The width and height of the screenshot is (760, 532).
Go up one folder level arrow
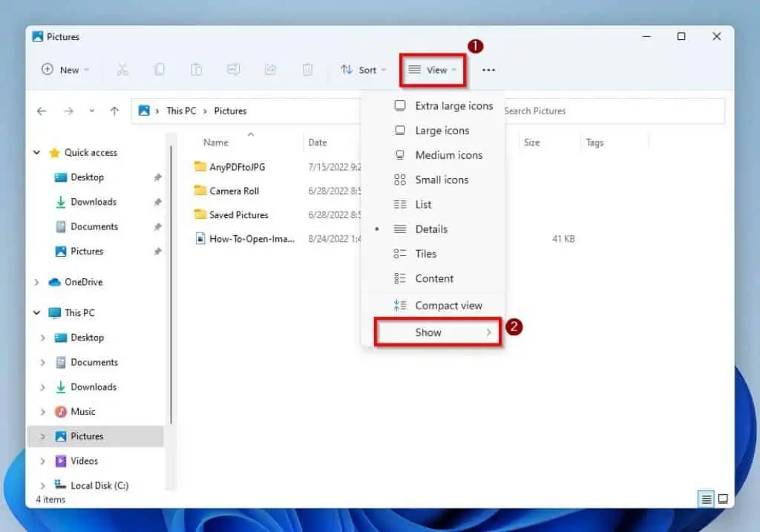coord(114,111)
